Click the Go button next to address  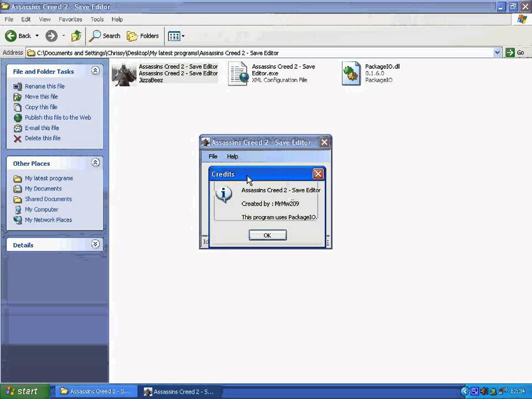tap(515, 53)
